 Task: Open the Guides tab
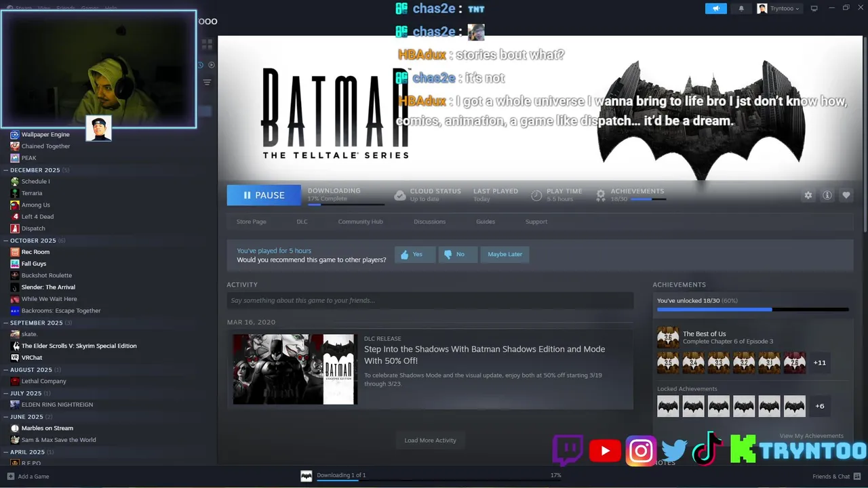(x=486, y=222)
